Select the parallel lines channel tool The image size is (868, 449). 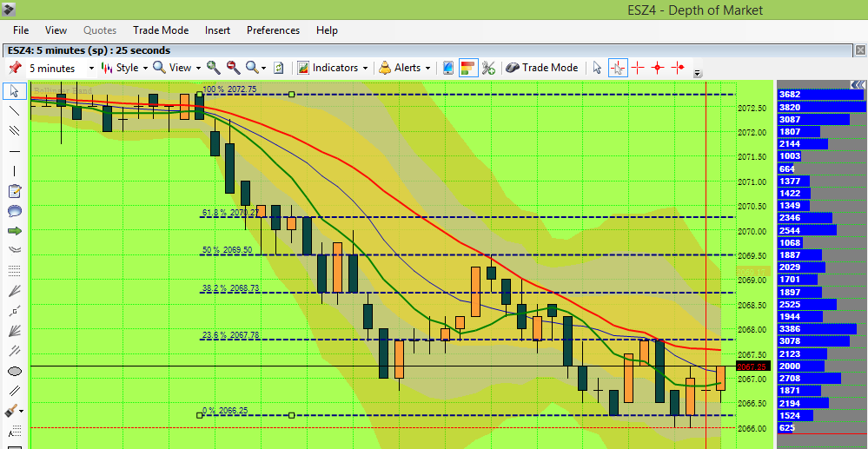tap(15, 130)
